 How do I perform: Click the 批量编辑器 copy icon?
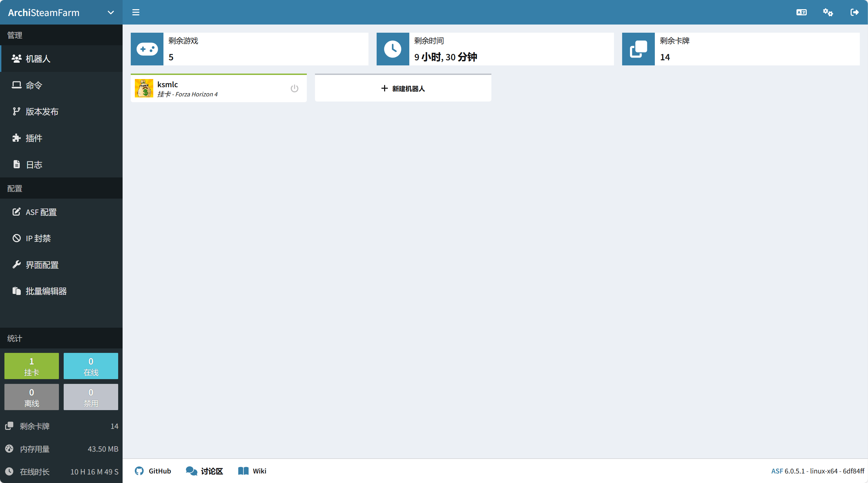[x=16, y=291]
